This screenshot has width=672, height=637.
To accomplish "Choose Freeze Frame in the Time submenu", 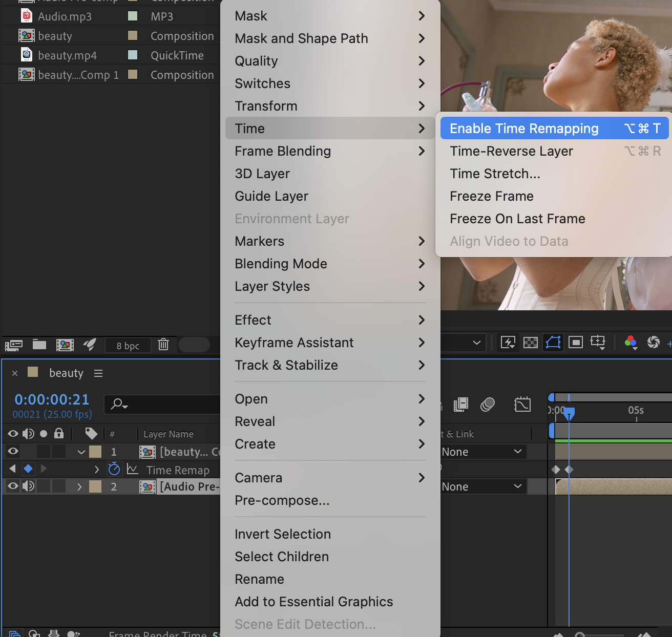I will tap(492, 196).
